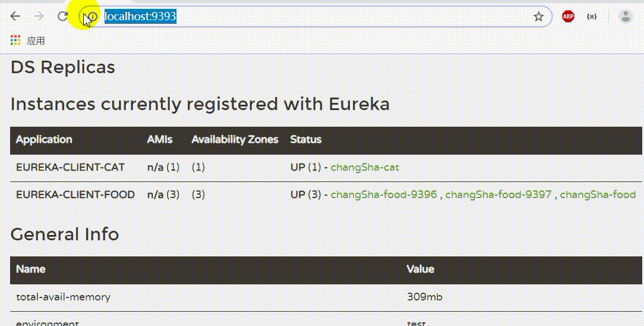The width and height of the screenshot is (644, 326).
Task: Click the browser forward arrow
Action: coord(39,16)
